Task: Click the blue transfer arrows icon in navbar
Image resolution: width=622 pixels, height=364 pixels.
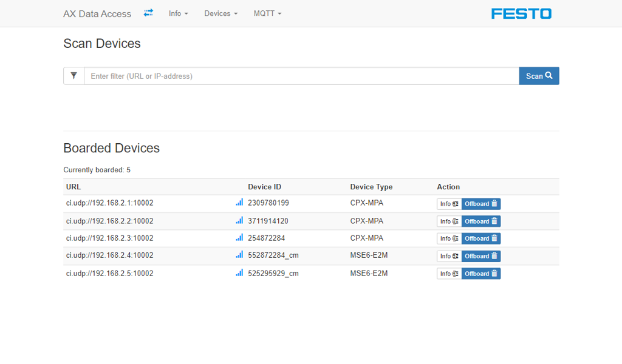Action: (x=148, y=13)
